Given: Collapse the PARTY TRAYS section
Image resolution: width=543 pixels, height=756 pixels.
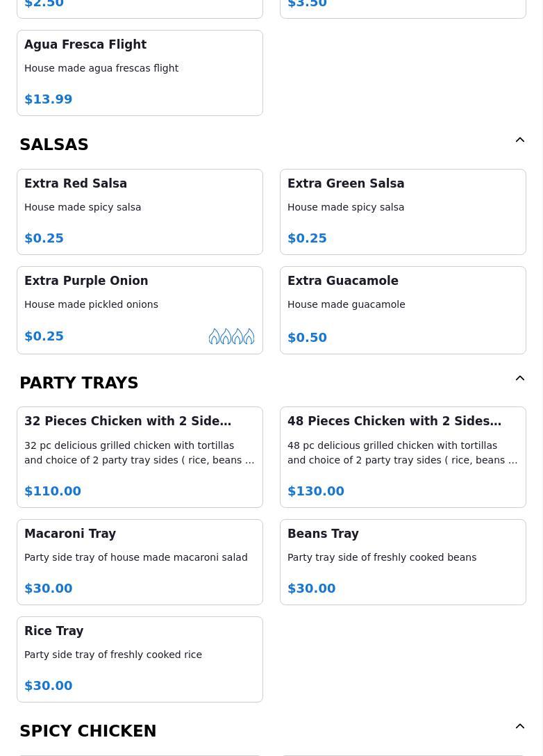Looking at the screenshot, I should tap(519, 379).
